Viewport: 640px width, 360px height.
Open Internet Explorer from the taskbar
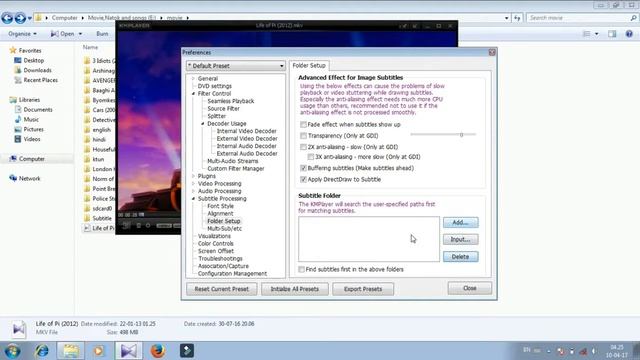[42, 351]
